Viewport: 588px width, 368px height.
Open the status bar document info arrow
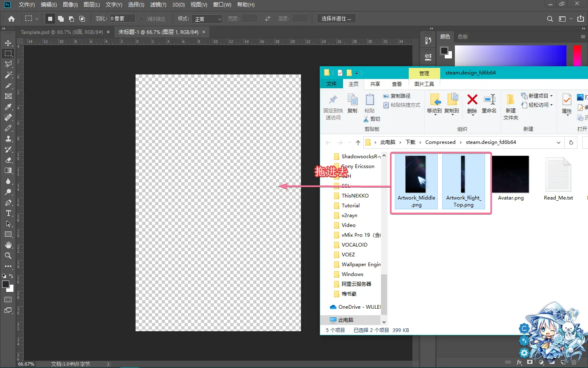click(108, 364)
